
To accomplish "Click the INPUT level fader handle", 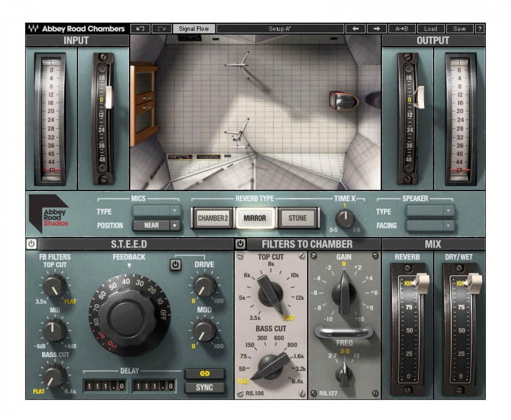I will 109,97.
